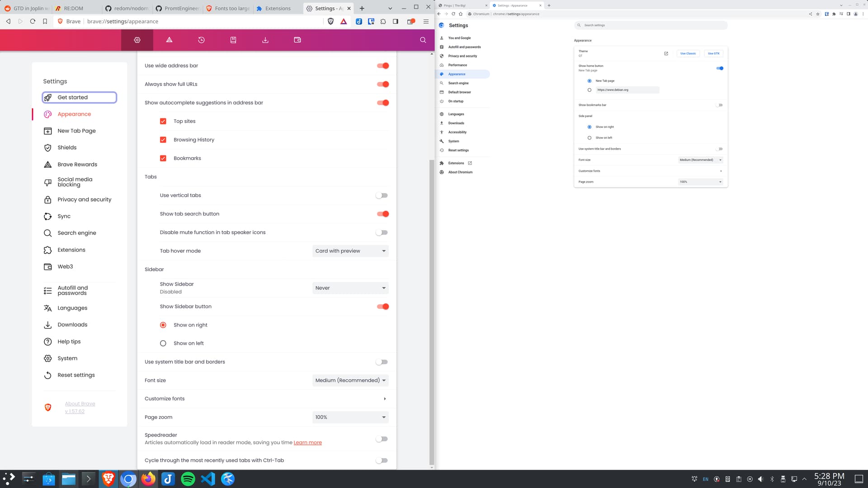Click the Use GTK theme button
868x488 pixels.
(713, 53)
